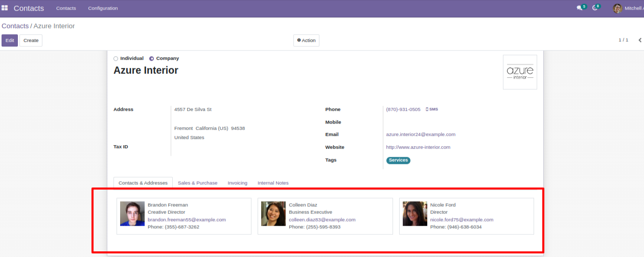This screenshot has width=644, height=257.
Task: Open the activities clock icon
Action: coord(595,8)
